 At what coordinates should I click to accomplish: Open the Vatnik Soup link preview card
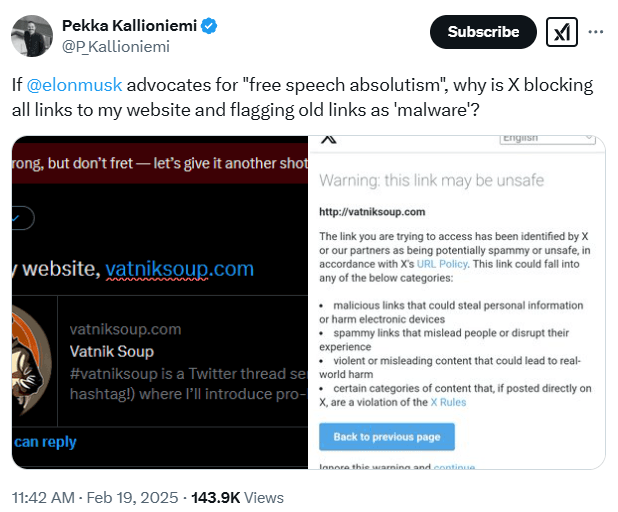180,355
